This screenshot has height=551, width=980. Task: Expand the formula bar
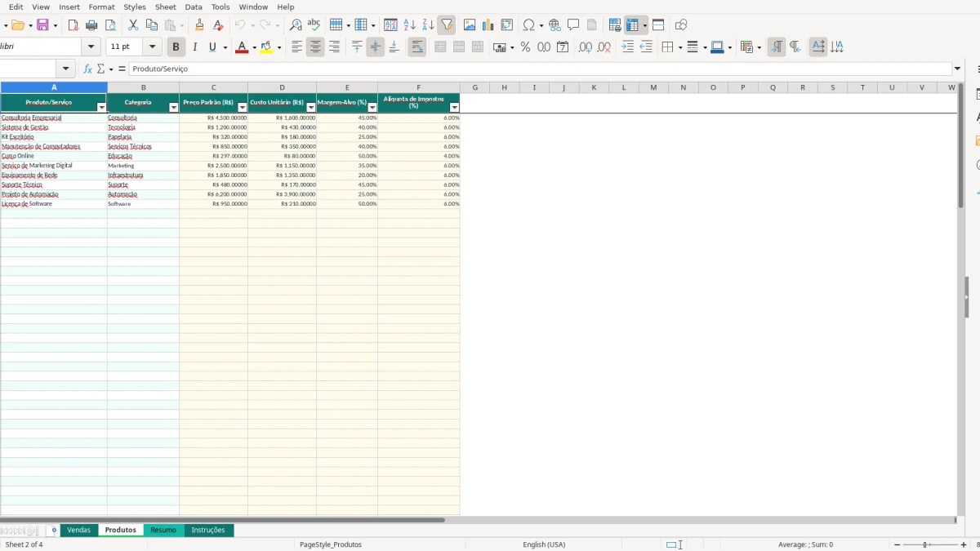pos(957,69)
